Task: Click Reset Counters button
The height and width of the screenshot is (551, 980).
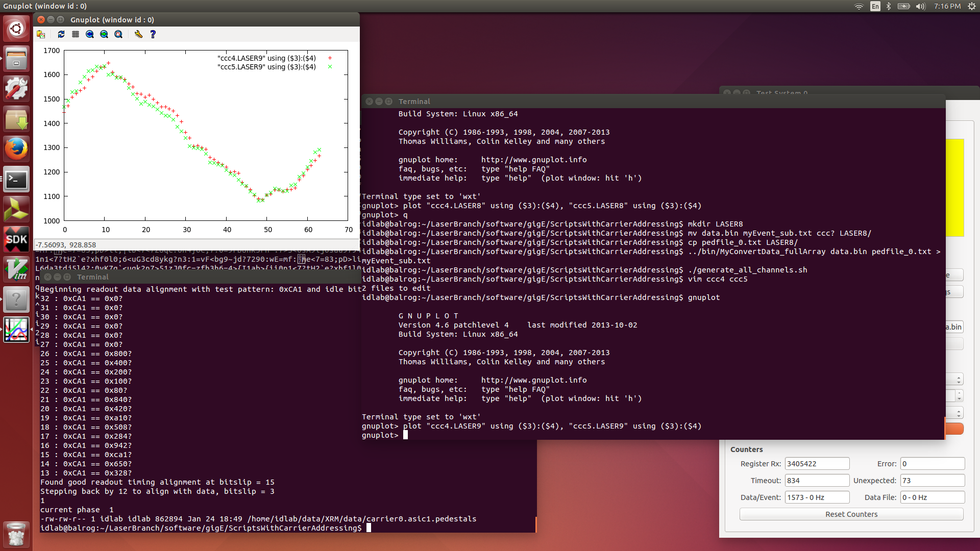Action: [851, 514]
